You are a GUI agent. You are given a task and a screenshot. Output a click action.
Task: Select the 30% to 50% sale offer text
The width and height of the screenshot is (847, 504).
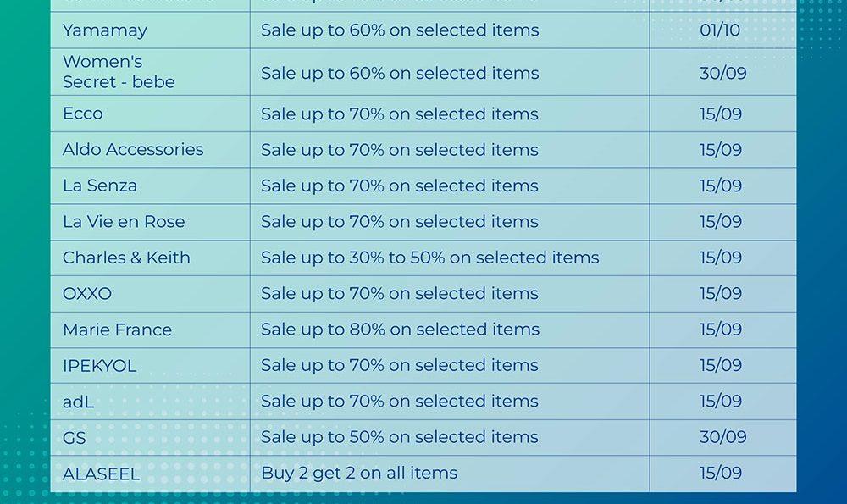coord(429,258)
